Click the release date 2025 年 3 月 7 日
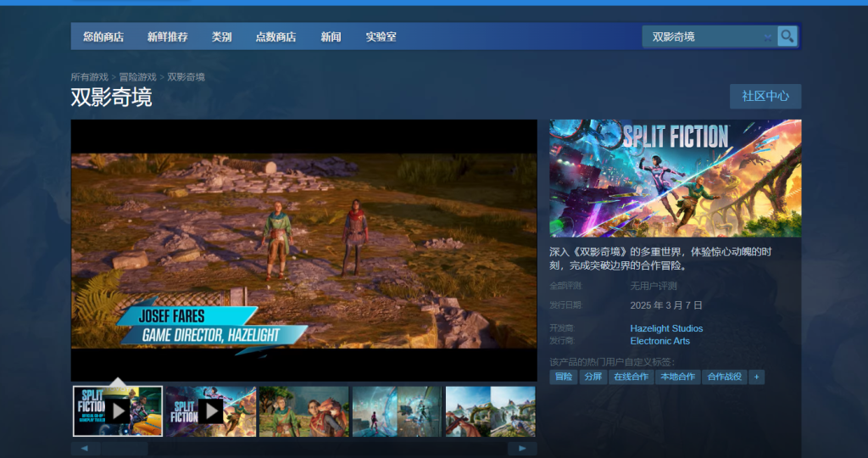868x458 pixels. click(x=666, y=305)
